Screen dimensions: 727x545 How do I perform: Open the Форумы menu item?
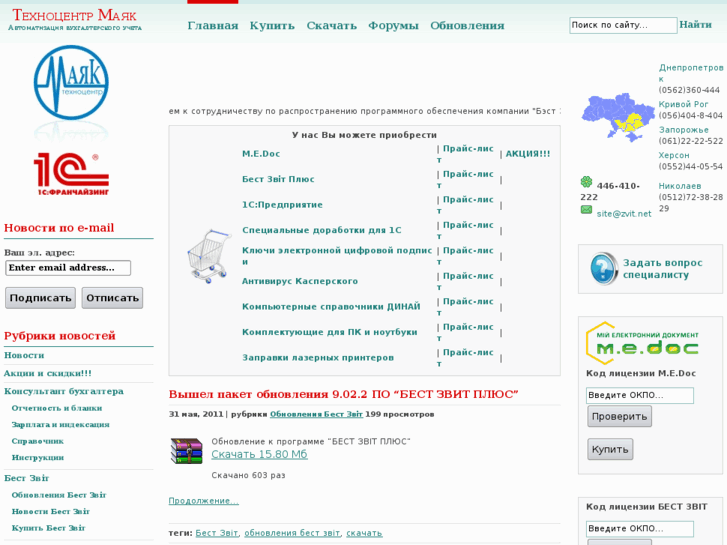[393, 26]
